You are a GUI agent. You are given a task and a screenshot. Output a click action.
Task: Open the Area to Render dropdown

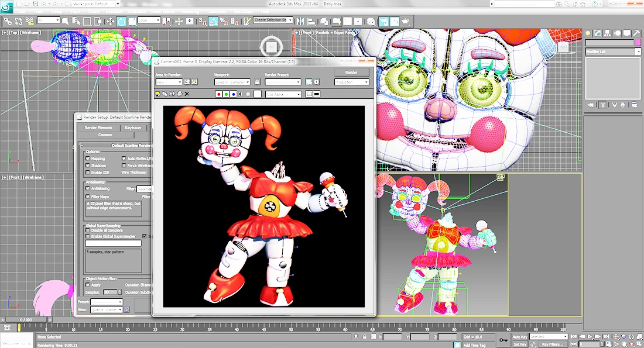pyautogui.click(x=169, y=82)
